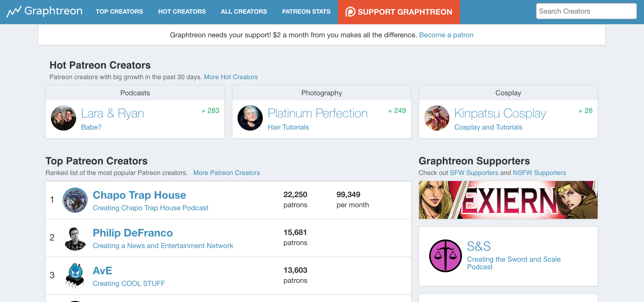Click Support Graphtreon button
The height and width of the screenshot is (302, 644).
click(x=399, y=12)
